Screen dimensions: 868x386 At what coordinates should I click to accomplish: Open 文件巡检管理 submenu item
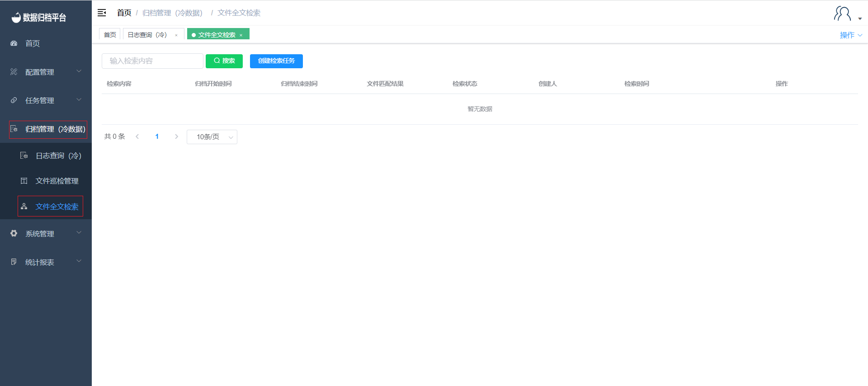pos(46,181)
